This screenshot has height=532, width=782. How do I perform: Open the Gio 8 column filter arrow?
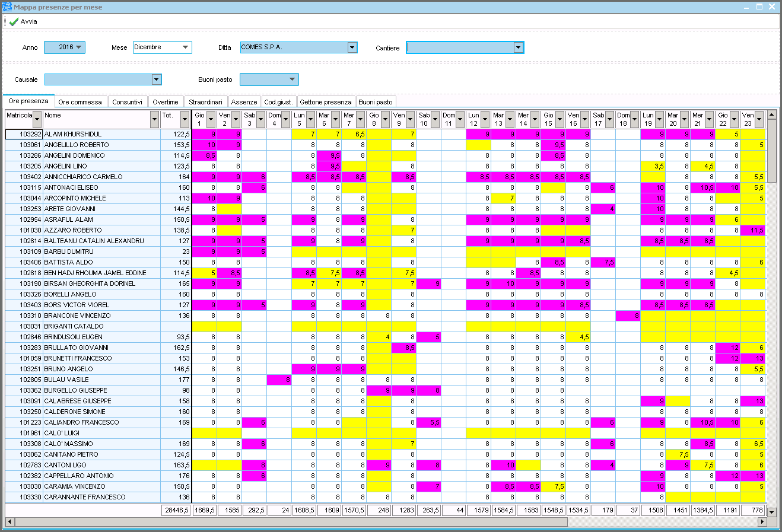(385, 119)
